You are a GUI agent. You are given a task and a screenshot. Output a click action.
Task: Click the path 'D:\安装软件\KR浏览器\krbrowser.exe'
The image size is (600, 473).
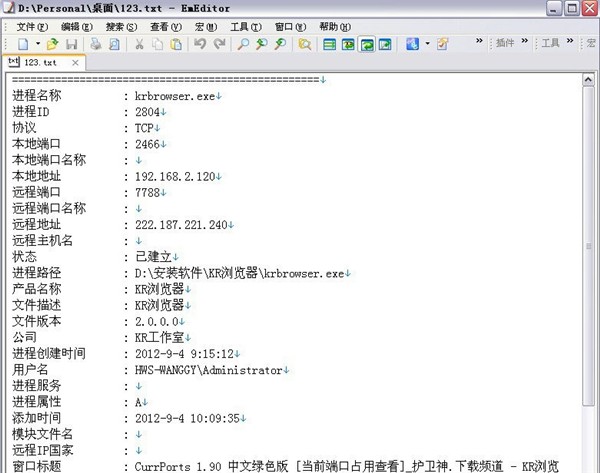point(240,273)
